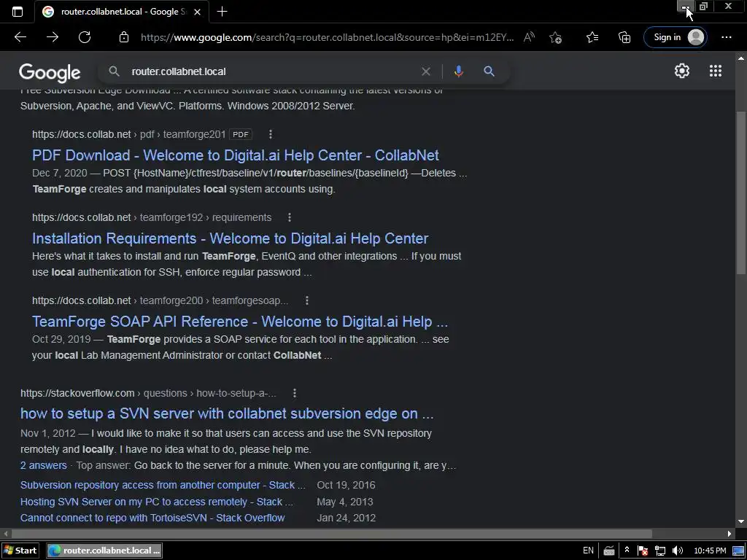This screenshot has width=747, height=560.
Task: Open PDF Download - Digital.ai Help Center link
Action: pyautogui.click(x=236, y=155)
